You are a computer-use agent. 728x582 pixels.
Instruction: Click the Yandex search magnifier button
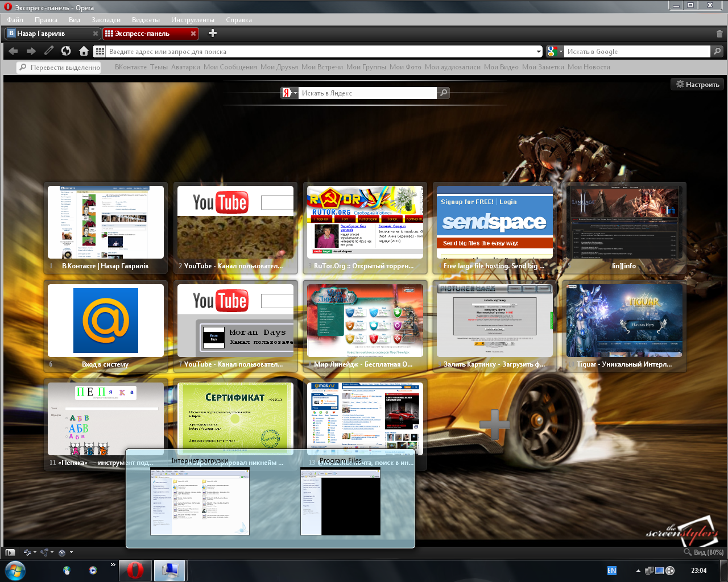click(x=444, y=93)
